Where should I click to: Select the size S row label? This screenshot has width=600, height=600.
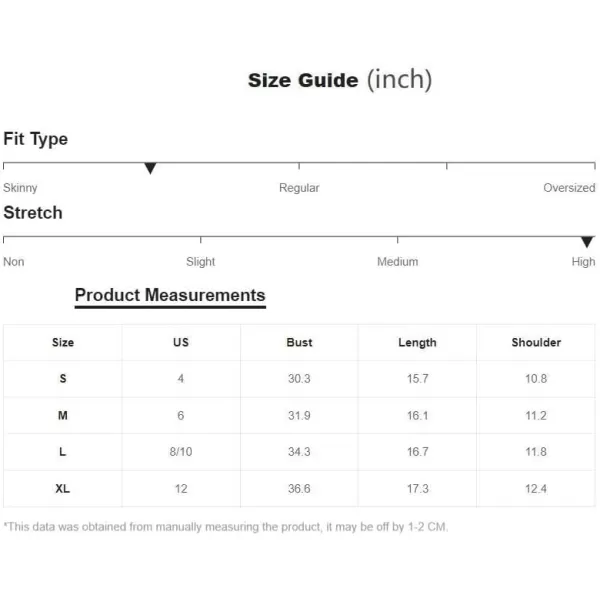(63, 379)
